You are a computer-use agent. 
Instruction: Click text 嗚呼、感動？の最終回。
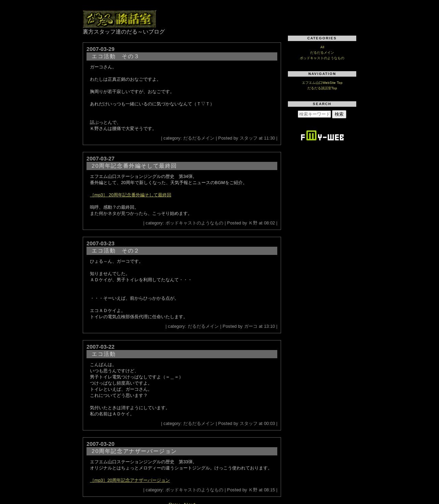tap(114, 207)
